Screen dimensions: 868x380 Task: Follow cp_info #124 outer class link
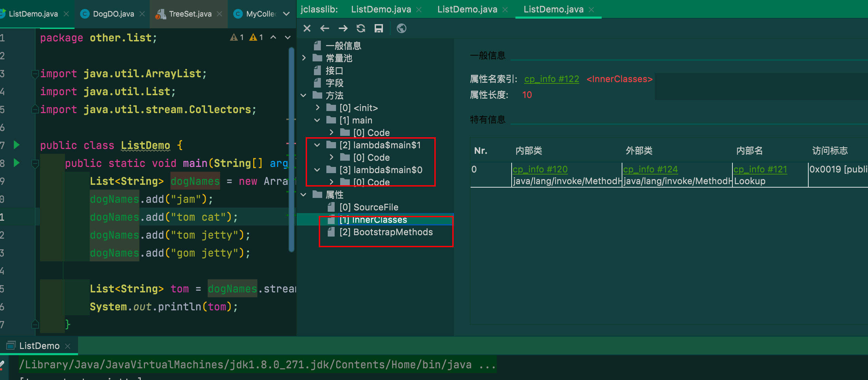pos(650,169)
